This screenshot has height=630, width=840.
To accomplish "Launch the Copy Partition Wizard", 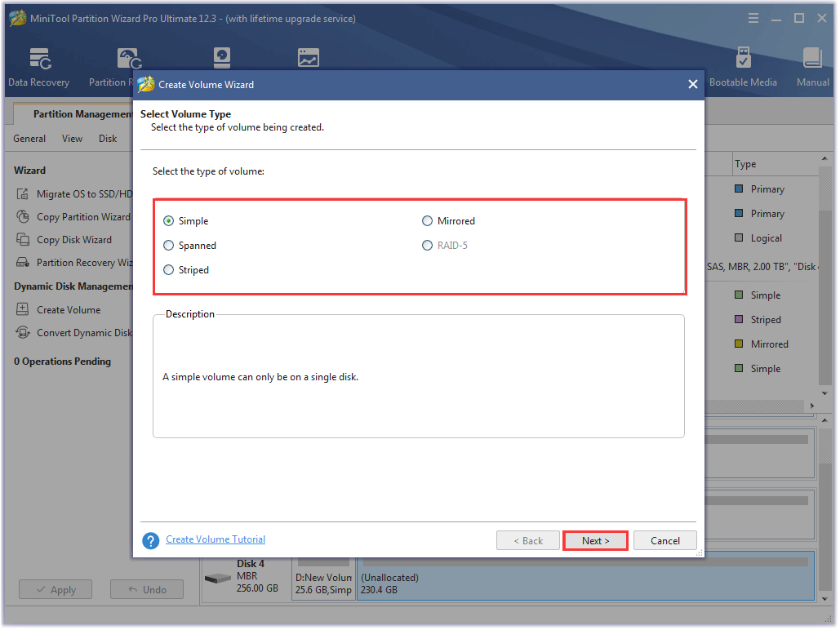I will [73, 217].
